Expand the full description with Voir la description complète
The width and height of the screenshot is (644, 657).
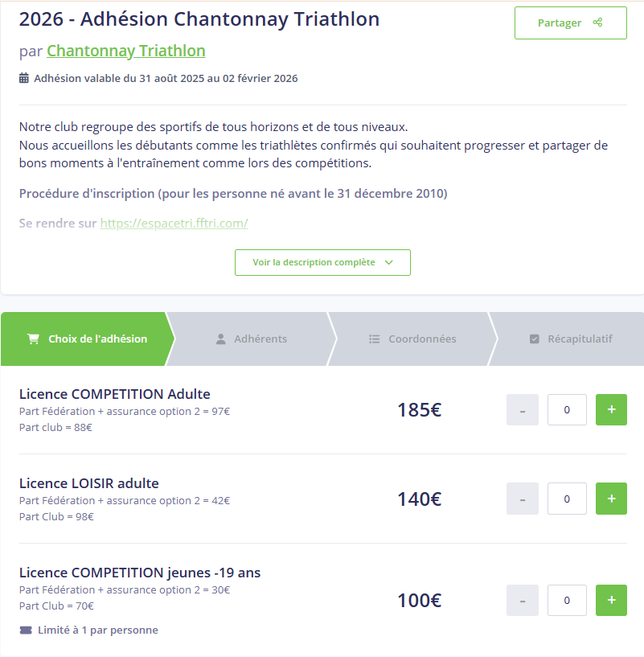(x=322, y=262)
